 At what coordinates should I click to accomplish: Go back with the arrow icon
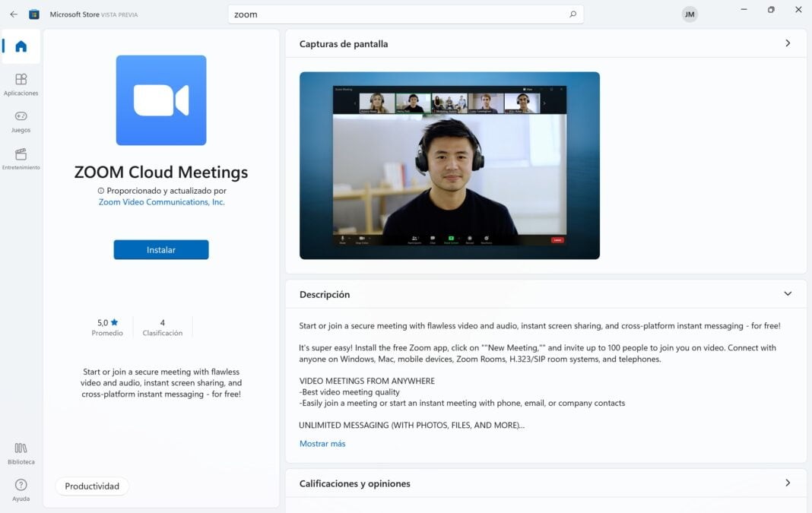coord(14,14)
